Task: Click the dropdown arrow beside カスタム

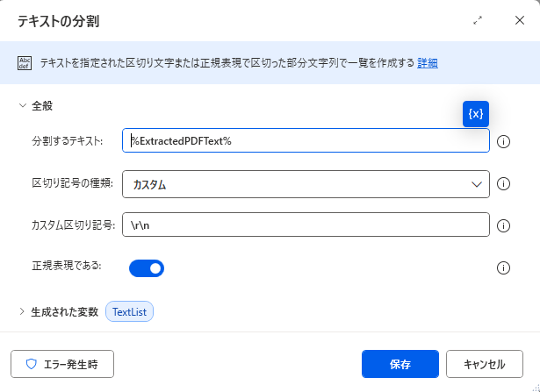Action: (x=476, y=185)
